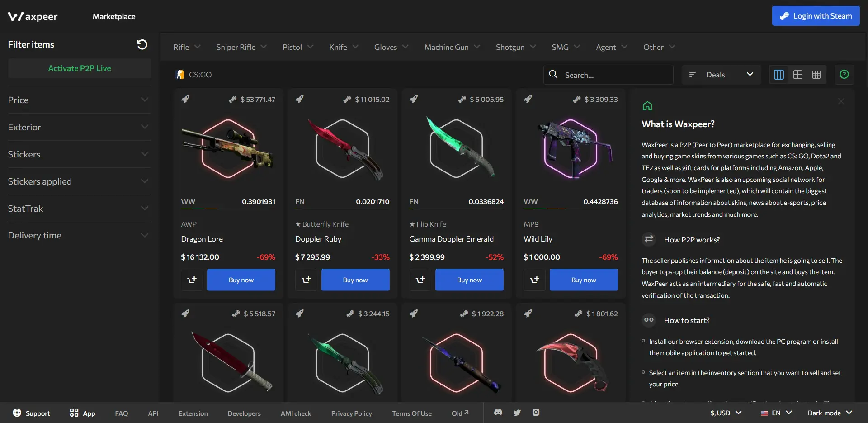Image resolution: width=868 pixels, height=423 pixels.
Task: Buy now the Butterfly Knife Doppler Ruby
Action: point(355,280)
